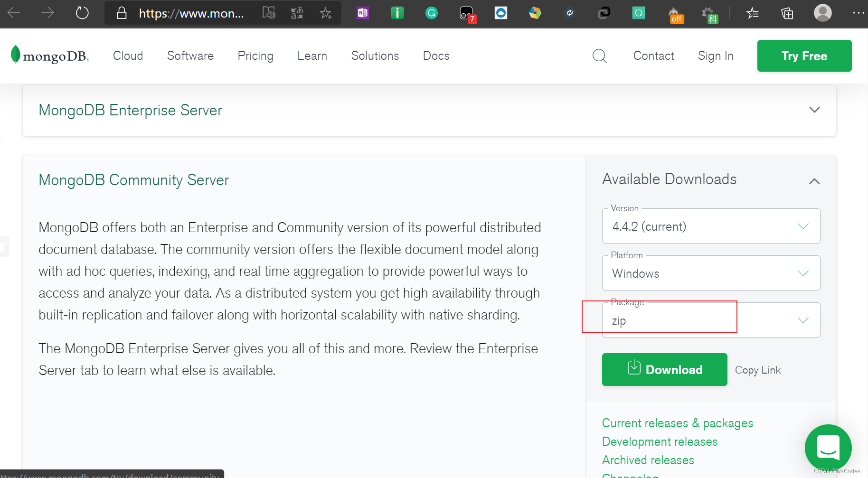Open the chat support bubble

pyautogui.click(x=828, y=448)
